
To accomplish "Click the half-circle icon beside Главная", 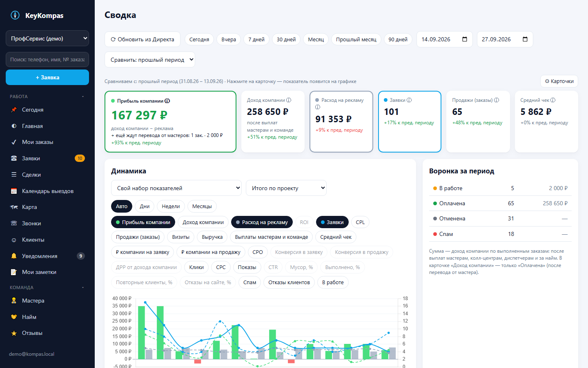I will pos(14,126).
